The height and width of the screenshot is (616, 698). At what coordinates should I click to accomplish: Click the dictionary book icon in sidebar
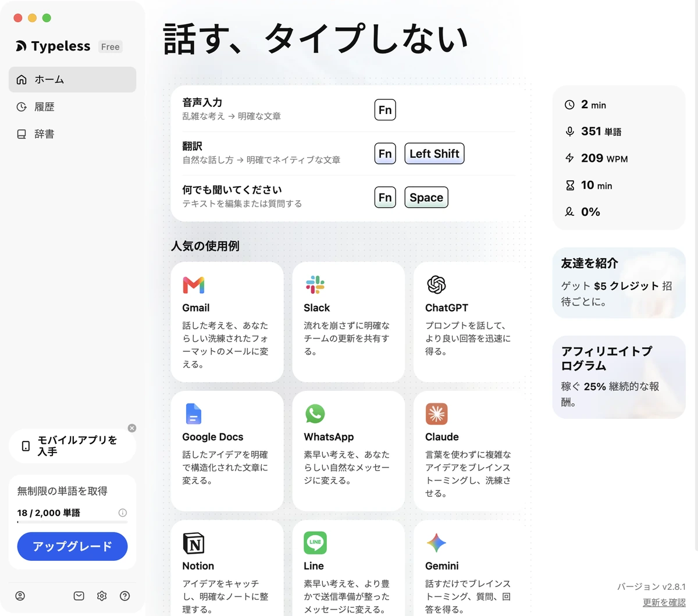22,134
